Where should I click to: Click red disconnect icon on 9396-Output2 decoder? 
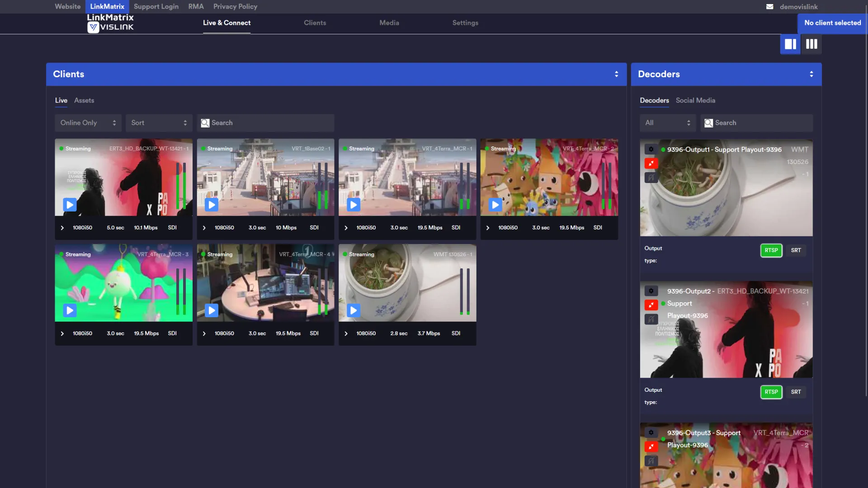tap(651, 305)
